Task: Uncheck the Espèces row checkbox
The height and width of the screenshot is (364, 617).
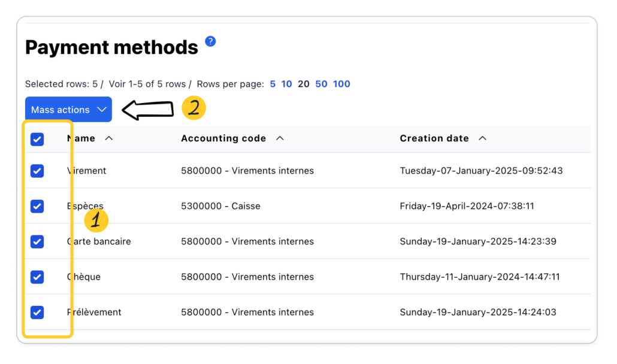Action: (x=37, y=207)
